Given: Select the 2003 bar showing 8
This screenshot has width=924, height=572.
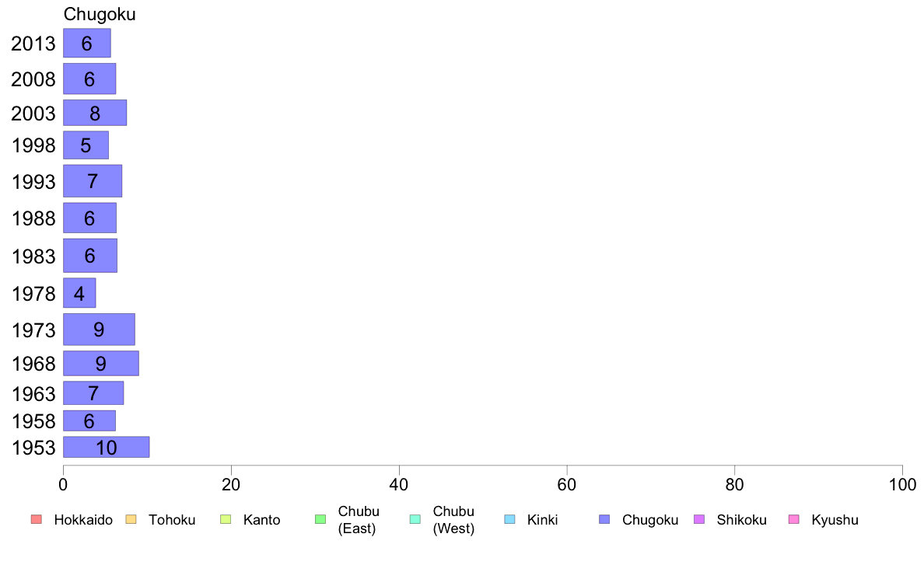Looking at the screenshot, I should (x=95, y=113).
